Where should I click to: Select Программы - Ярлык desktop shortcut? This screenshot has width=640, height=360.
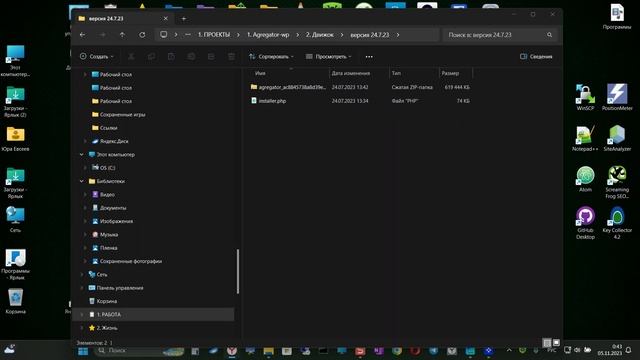pyautogui.click(x=16, y=264)
